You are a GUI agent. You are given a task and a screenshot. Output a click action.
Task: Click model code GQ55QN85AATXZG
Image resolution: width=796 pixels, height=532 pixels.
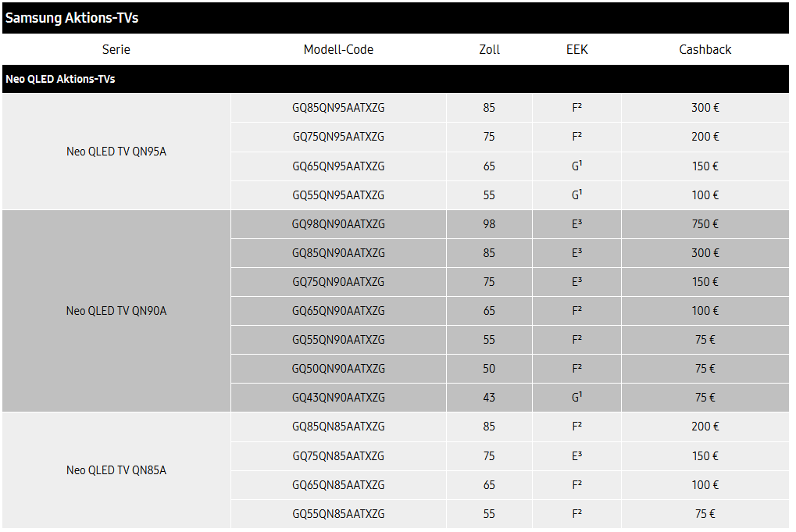pyautogui.click(x=338, y=514)
